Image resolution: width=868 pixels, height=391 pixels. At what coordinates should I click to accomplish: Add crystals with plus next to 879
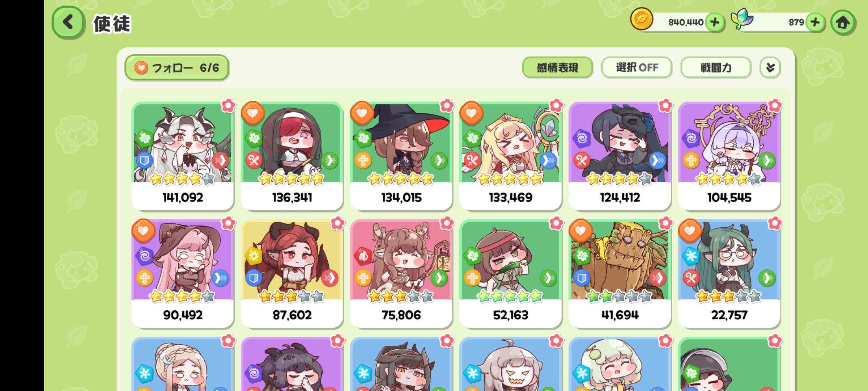click(815, 22)
